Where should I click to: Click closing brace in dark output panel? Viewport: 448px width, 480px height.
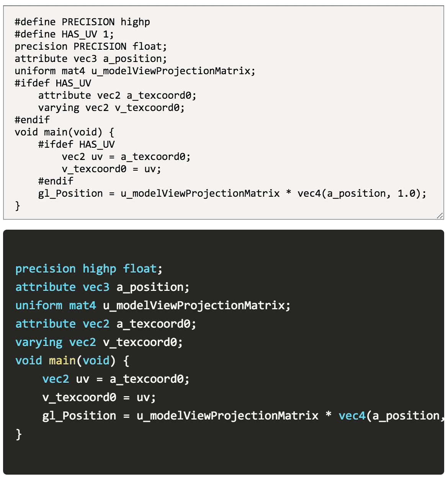[19, 434]
